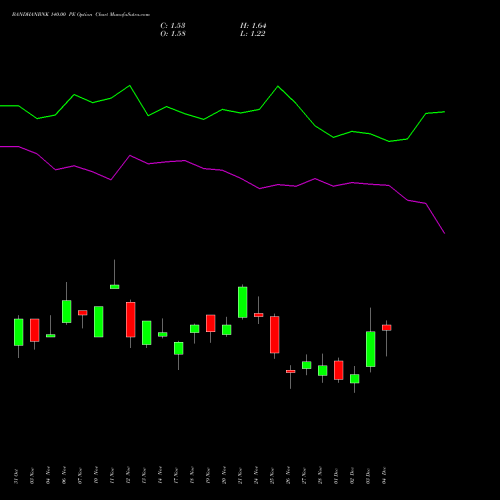
Task: Click the 06 Nov date label
Action: pyautogui.click(x=64, y=475)
